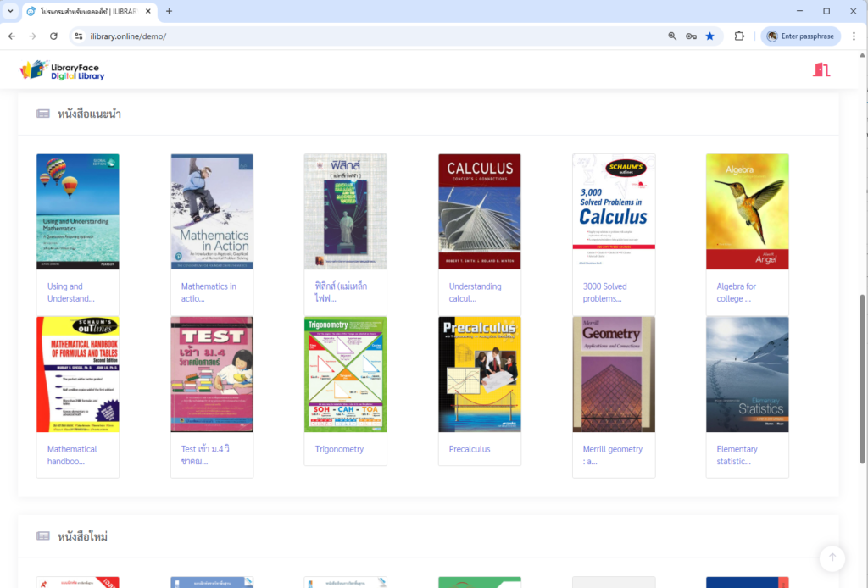The height and width of the screenshot is (588, 868).
Task: Open the browser extensions puzzle icon
Action: (739, 36)
